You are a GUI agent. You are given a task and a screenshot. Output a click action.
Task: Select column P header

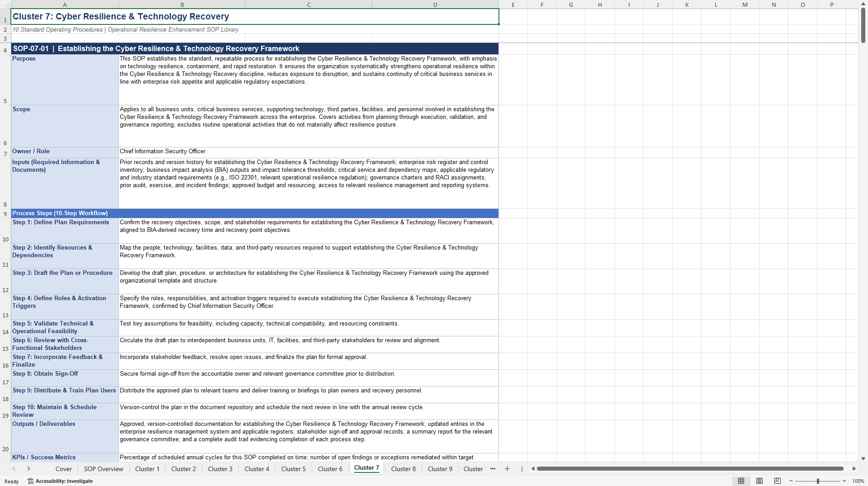(832, 5)
